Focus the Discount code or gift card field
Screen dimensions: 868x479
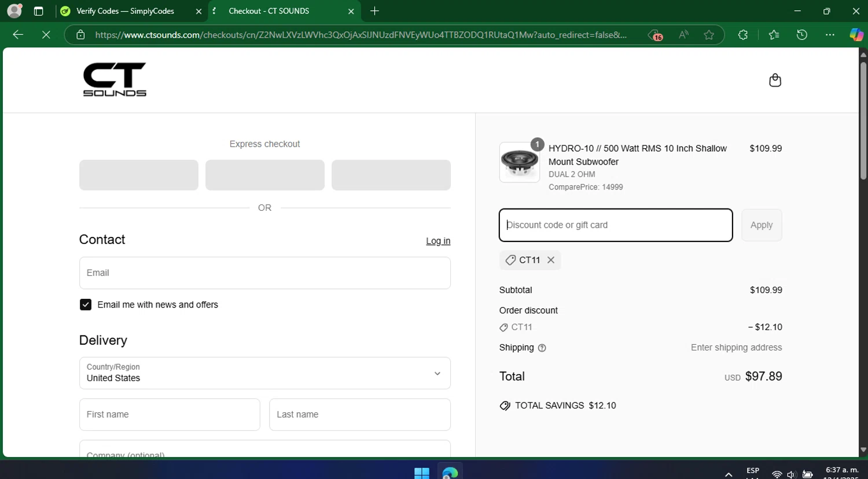(x=616, y=225)
